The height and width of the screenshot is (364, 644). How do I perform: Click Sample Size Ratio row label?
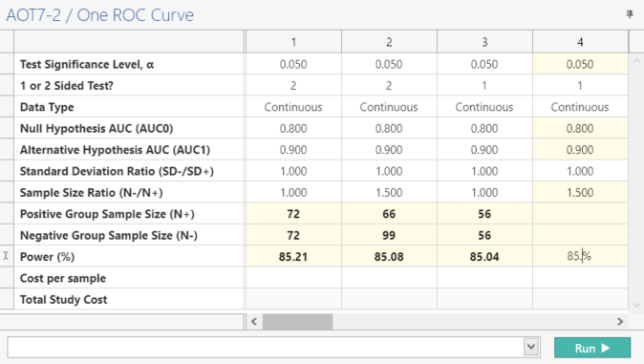pos(91,193)
